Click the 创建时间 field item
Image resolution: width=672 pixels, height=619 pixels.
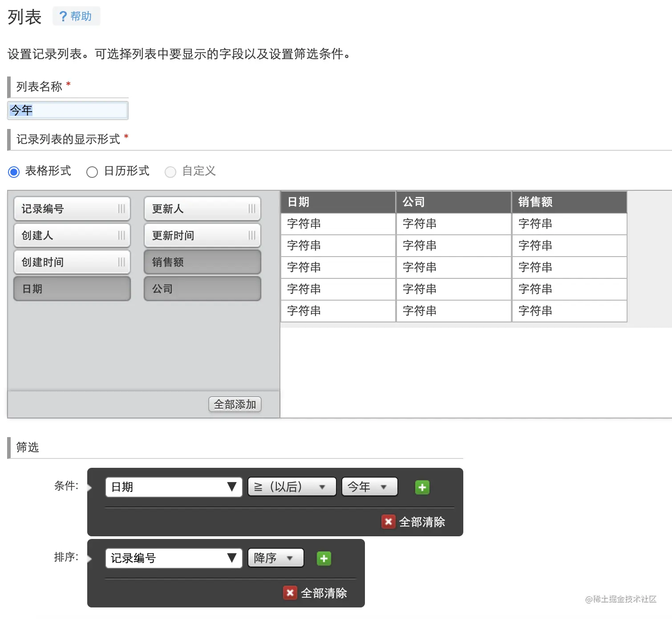72,262
